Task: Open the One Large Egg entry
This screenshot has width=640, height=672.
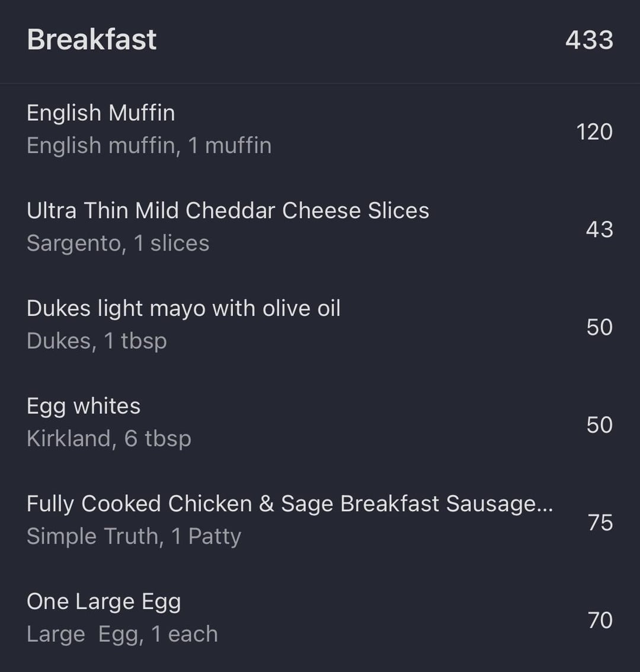Action: click(104, 601)
